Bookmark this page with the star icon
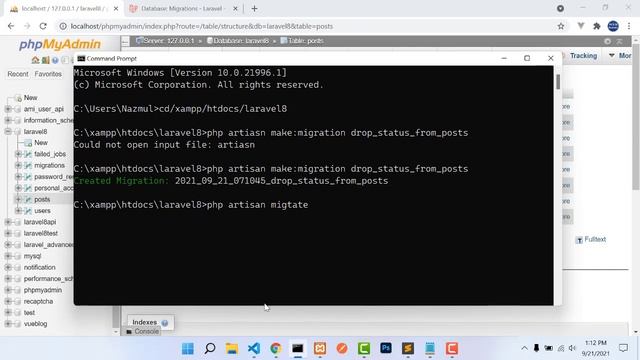The width and height of the screenshot is (640, 360). [x=561, y=26]
